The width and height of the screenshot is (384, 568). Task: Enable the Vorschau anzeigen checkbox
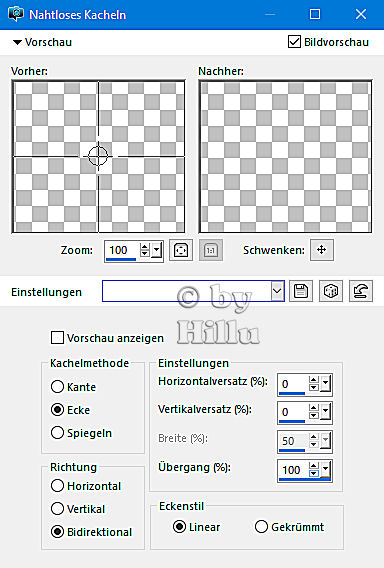tap(57, 338)
